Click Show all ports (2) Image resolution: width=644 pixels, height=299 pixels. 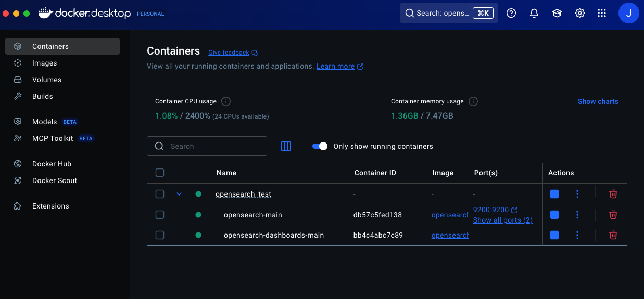pos(503,220)
